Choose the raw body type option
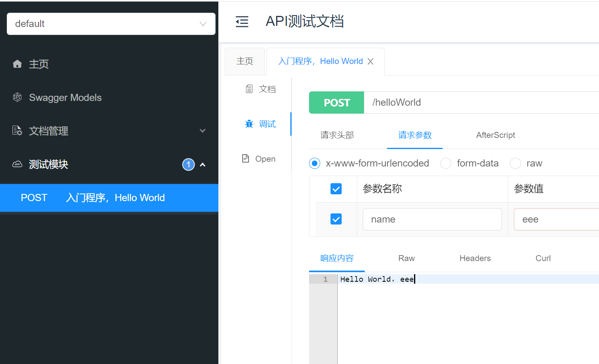599x364 pixels. [x=515, y=163]
